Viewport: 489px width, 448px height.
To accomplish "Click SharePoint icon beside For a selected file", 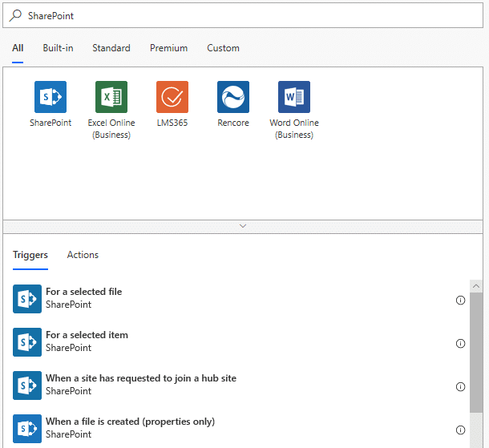I will pos(27,299).
